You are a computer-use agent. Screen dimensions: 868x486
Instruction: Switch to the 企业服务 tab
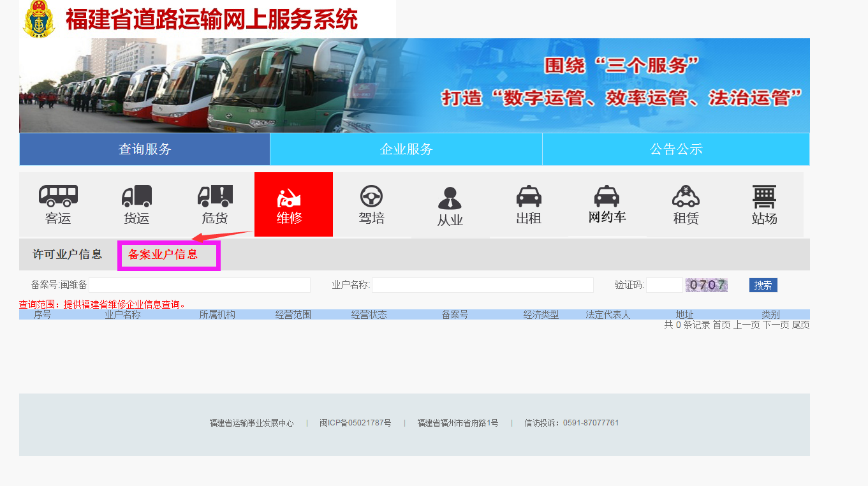[x=406, y=149]
